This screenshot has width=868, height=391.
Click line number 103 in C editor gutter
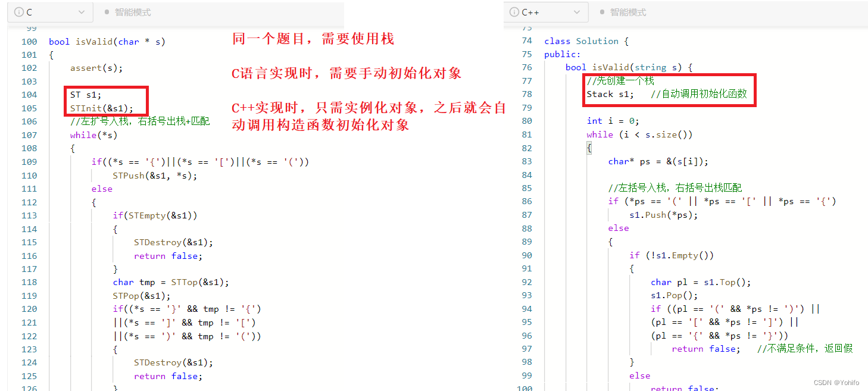click(29, 82)
